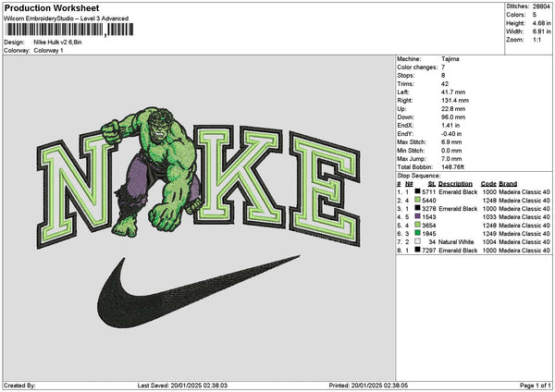Click the light green swatch for 3654
The height and width of the screenshot is (392, 555).
[418, 225]
